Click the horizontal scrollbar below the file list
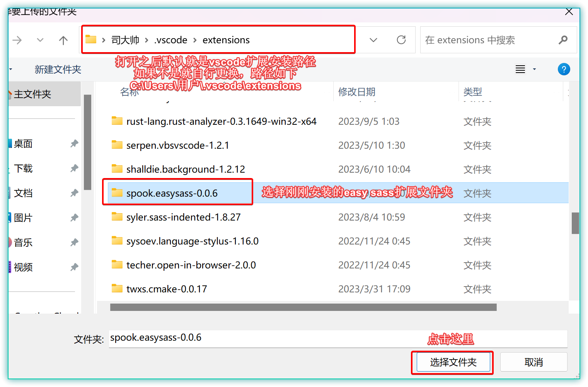 point(303,307)
